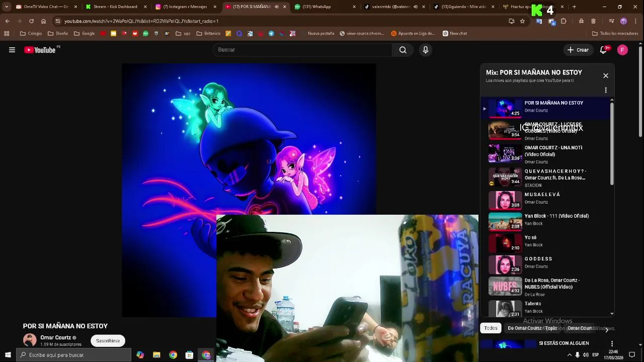Image resolution: width=644 pixels, height=362 pixels.
Task: Play Yan Block - 111 video thumbnail
Action: [x=505, y=221]
